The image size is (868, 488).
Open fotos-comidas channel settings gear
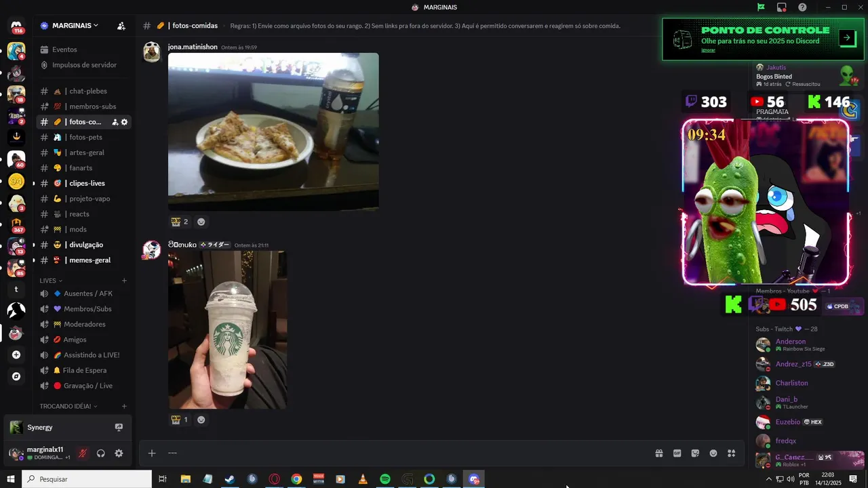[124, 122]
